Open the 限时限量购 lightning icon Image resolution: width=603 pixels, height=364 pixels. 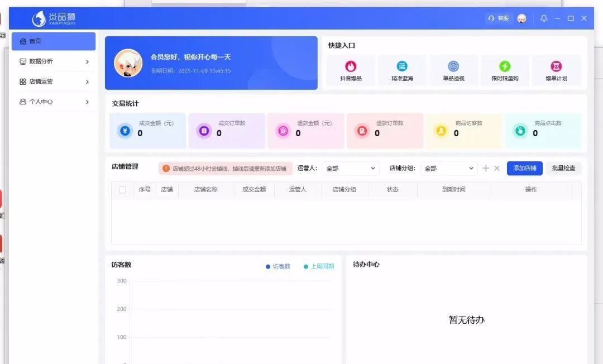[505, 67]
